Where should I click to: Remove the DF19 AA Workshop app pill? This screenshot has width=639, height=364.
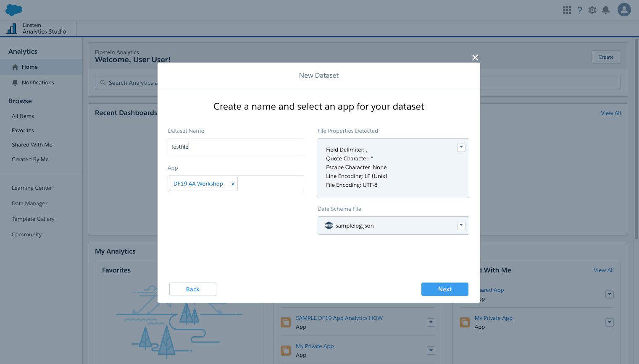(233, 184)
